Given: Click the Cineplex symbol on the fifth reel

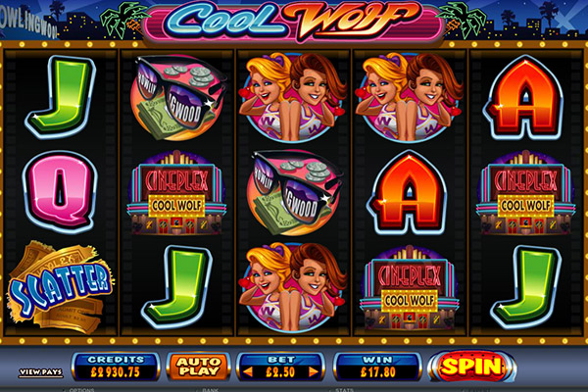Looking at the screenshot, I should [525, 192].
